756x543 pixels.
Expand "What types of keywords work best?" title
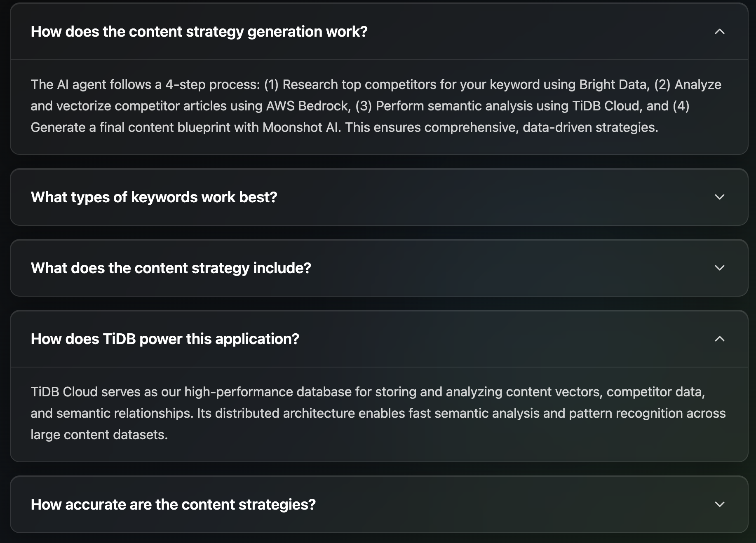pyautogui.click(x=154, y=197)
